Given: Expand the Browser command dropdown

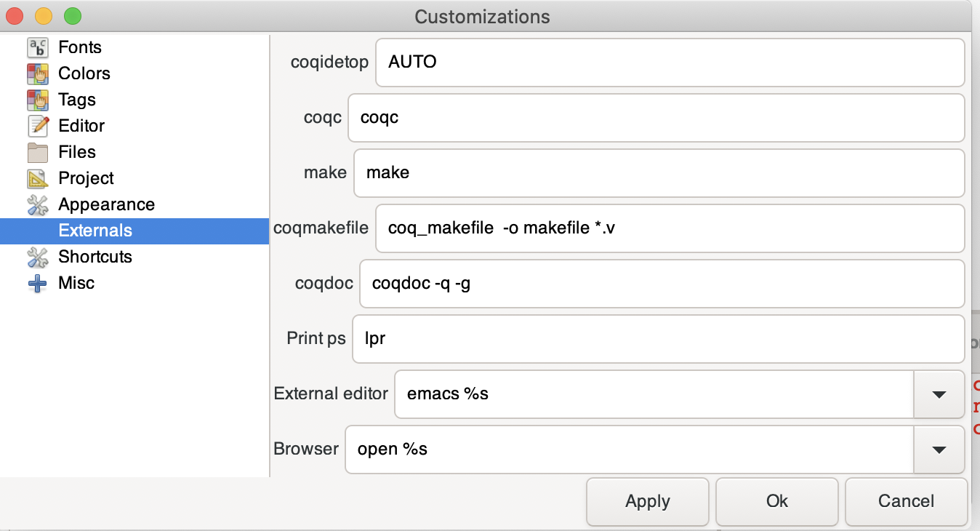Looking at the screenshot, I should click(939, 449).
